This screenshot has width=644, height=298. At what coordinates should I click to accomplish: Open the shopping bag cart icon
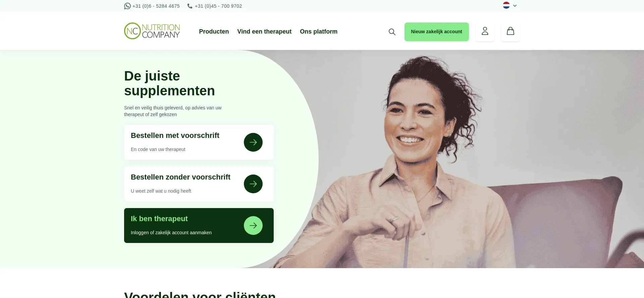click(511, 32)
